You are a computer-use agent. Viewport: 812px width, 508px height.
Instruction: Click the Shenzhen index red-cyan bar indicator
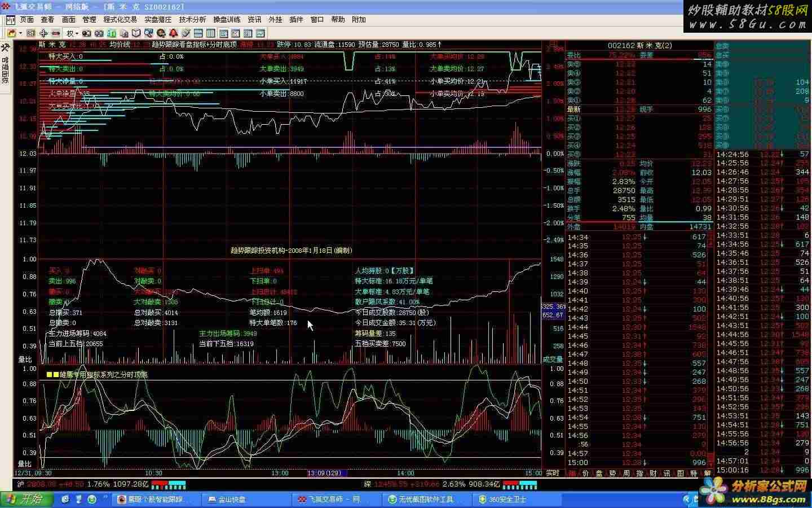(x=520, y=485)
